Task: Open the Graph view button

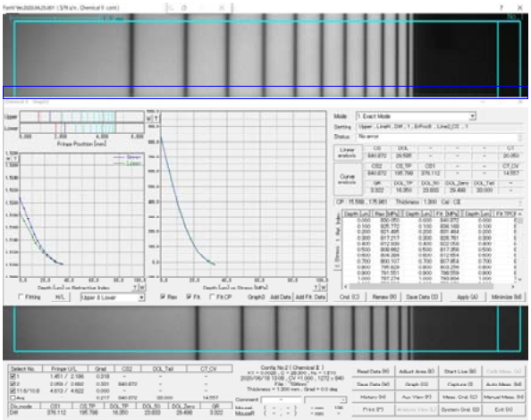Action: click(x=417, y=384)
